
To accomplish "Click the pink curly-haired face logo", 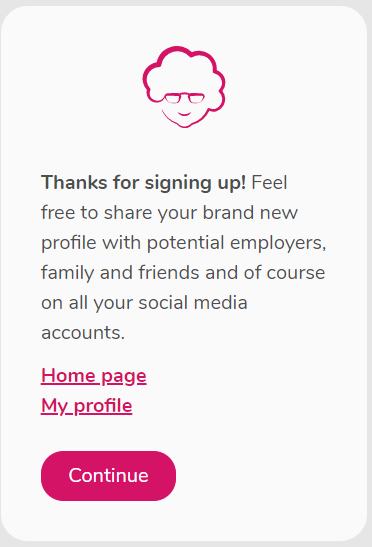I will point(184,87).
